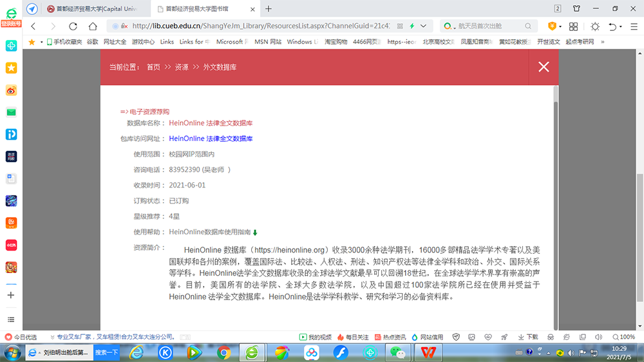Toggle the status bar mute speaker icon
Image resolution: width=644 pixels, height=362 pixels.
(x=599, y=337)
